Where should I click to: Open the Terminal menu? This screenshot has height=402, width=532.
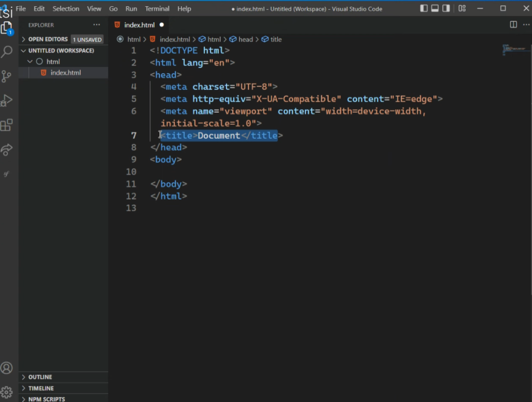157,8
